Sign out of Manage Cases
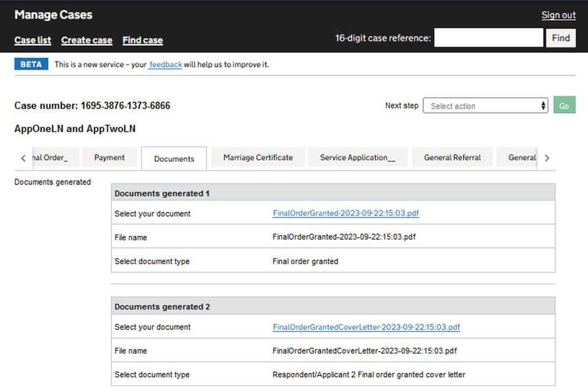Screen dimensions: 588x392 point(558,15)
